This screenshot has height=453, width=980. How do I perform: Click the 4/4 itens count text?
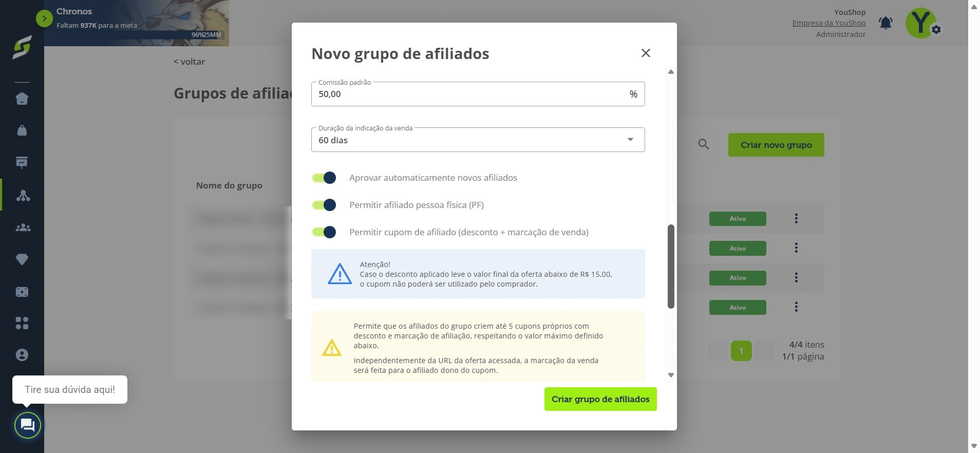[x=806, y=345]
